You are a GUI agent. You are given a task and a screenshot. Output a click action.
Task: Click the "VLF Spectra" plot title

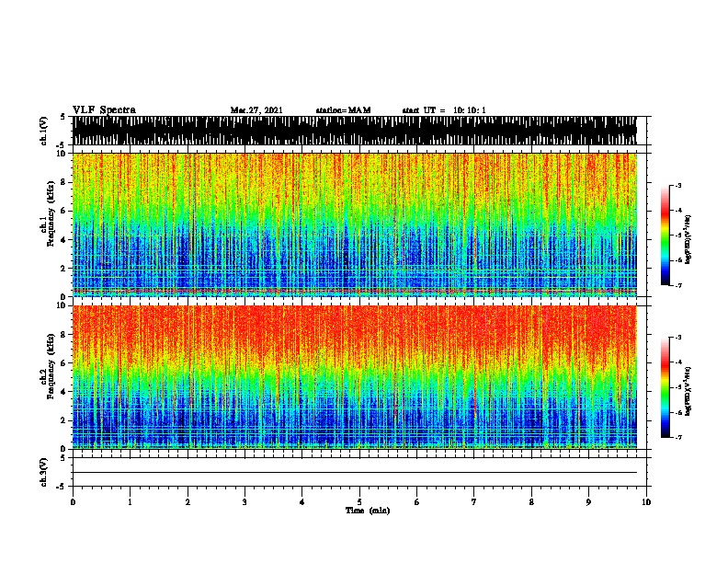pos(104,109)
